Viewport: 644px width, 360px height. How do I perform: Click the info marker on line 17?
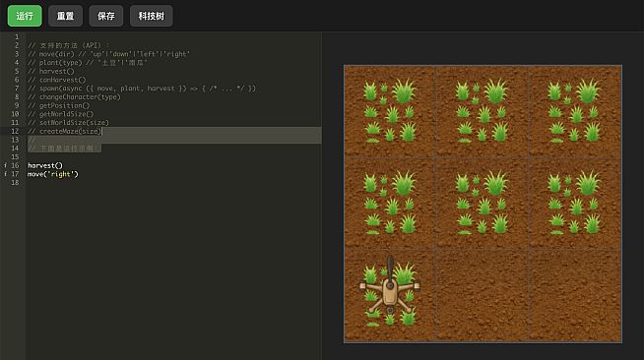pos(5,174)
